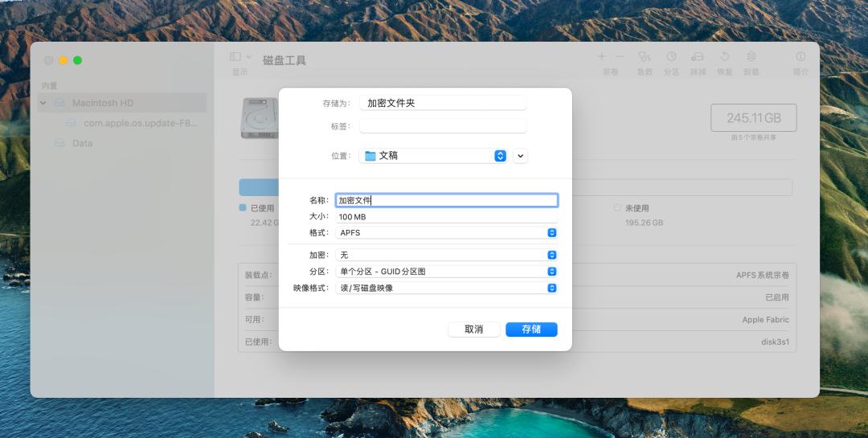The width and height of the screenshot is (868, 438).
Task: Click the com.apple.os.update disk icon
Action: 71,123
